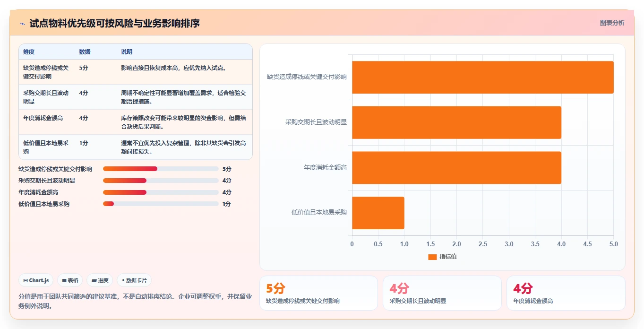Toggle the 指标值 legend label
The width and height of the screenshot is (644, 329).
coord(448,257)
